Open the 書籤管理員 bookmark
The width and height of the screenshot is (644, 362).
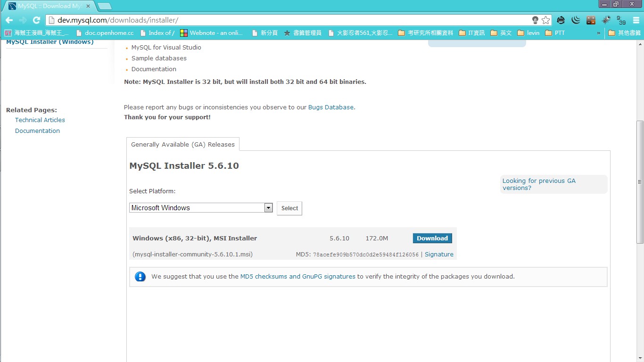coord(302,33)
